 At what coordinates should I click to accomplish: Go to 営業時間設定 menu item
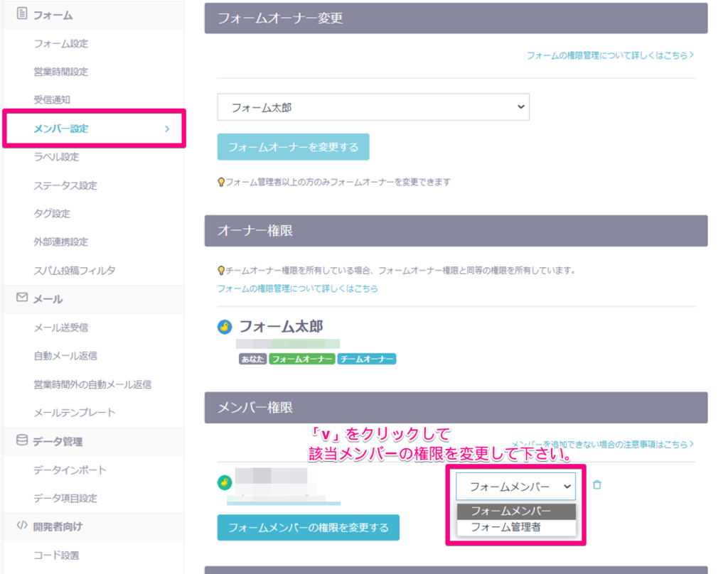click(61, 72)
